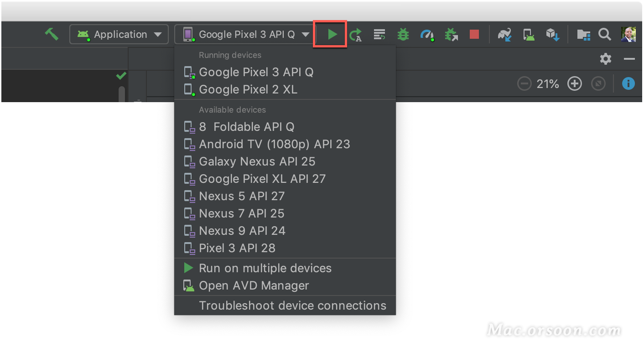Start debugging with the green bug icon
This screenshot has width=644, height=342.
click(x=403, y=35)
